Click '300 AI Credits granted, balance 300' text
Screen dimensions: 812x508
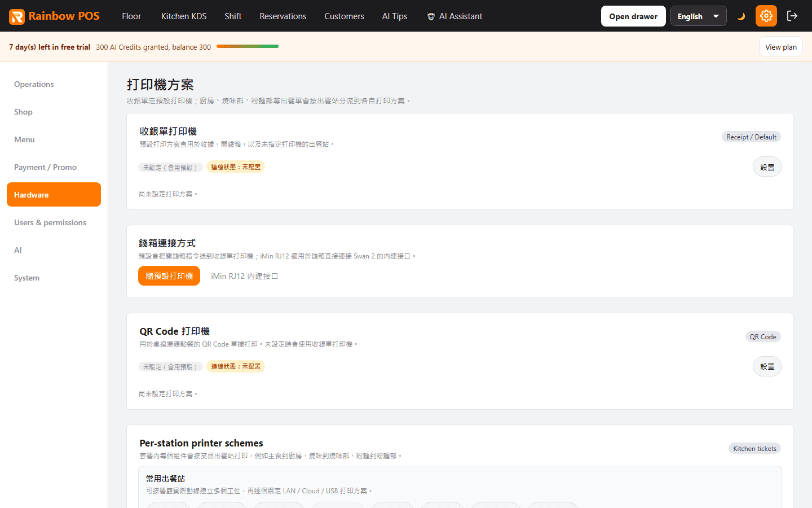point(153,47)
